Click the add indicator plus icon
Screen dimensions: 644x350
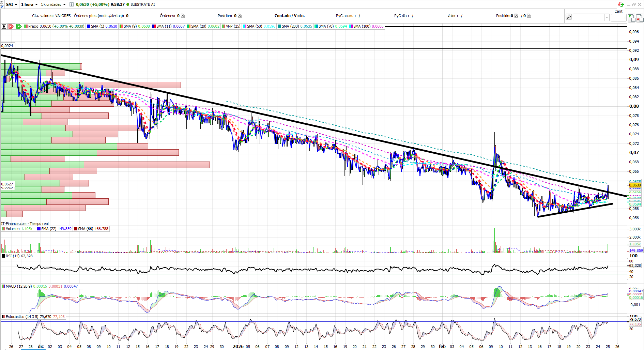[4, 26]
